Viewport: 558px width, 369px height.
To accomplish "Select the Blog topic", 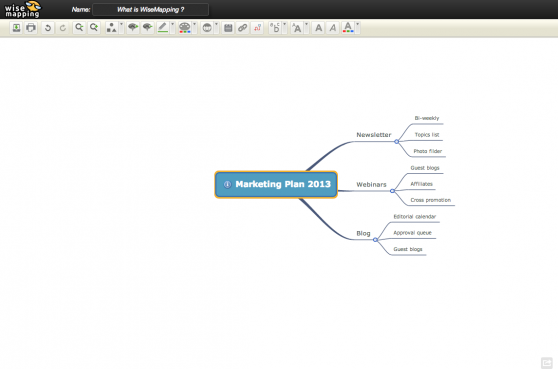I will (363, 233).
